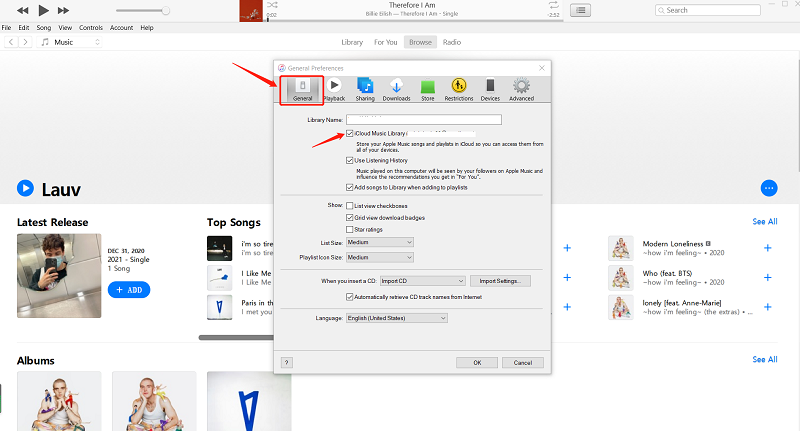This screenshot has width=800, height=431.
Task: Open the Advanced preferences gear icon
Action: tap(521, 90)
